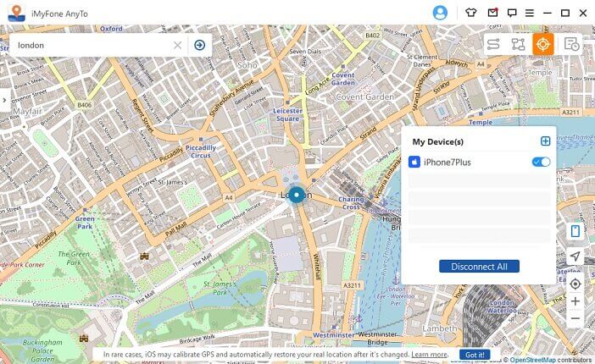The width and height of the screenshot is (595, 364).
Task: Zoom in the map with plus
Action: [x=576, y=301]
